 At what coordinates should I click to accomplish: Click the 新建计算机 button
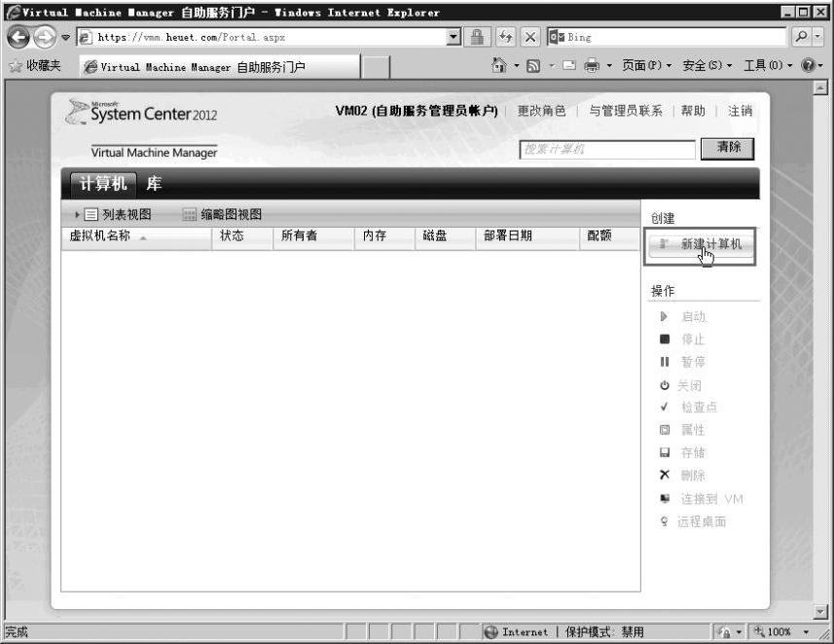pyautogui.click(x=700, y=244)
